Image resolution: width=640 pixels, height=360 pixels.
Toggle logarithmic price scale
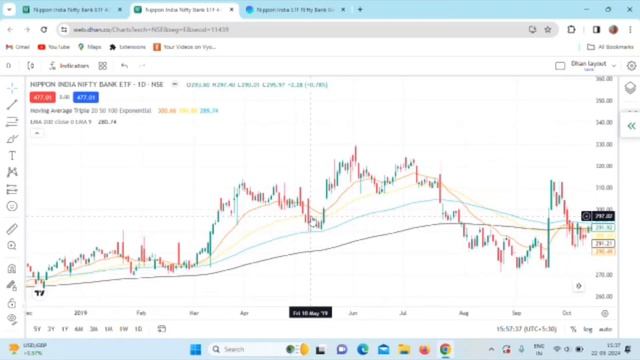pyautogui.click(x=588, y=329)
